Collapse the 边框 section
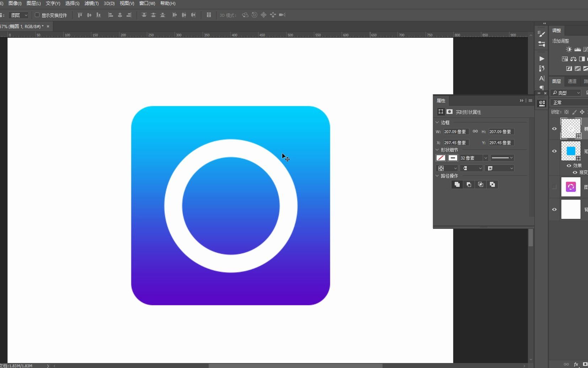Viewport: 588px width, 368px height. 437,122
